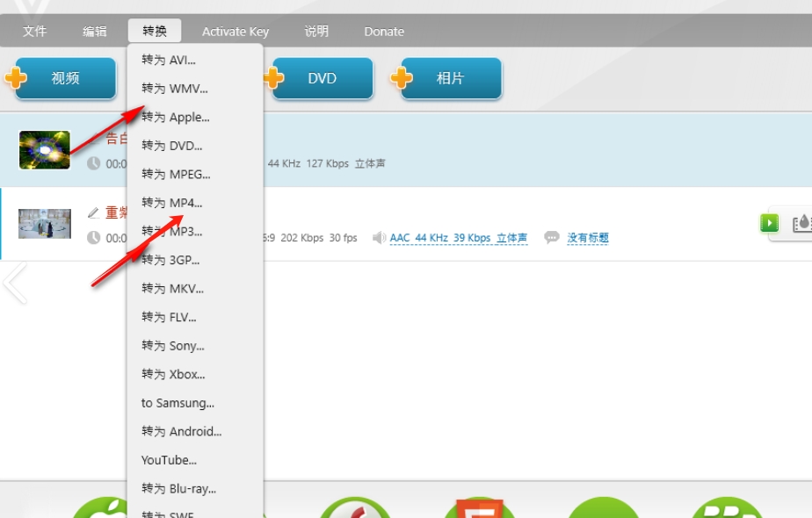Screen dimensions: 812x518
Task: Play the second video with green play button
Action: [x=770, y=223]
